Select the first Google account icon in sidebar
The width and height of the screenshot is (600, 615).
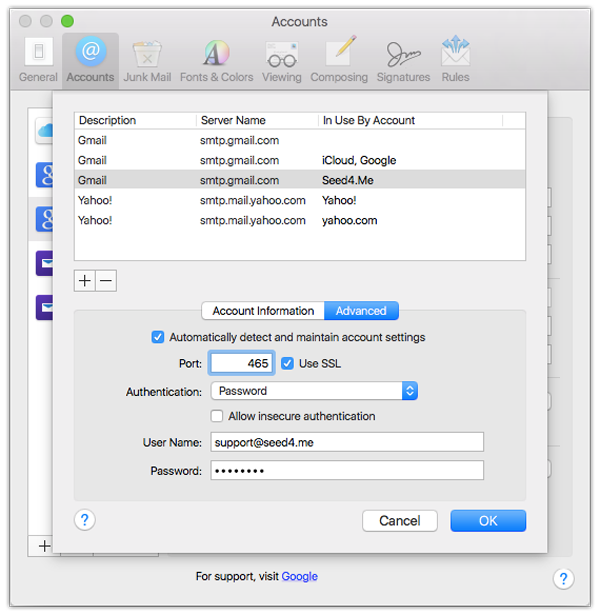tap(44, 175)
